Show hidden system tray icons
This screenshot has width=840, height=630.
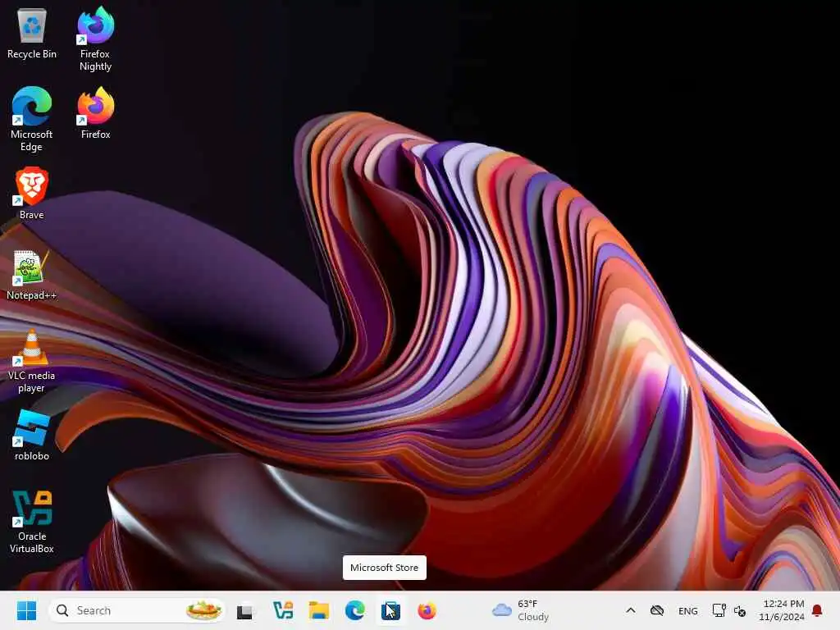(x=631, y=610)
